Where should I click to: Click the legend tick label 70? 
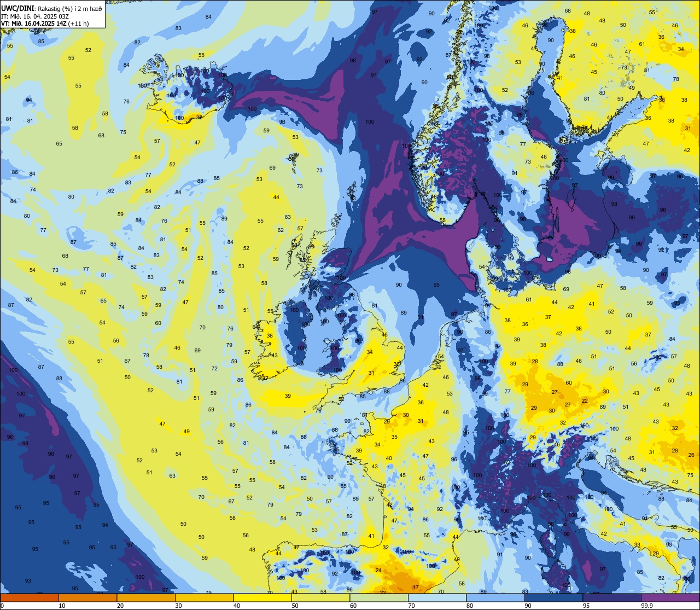(411, 606)
